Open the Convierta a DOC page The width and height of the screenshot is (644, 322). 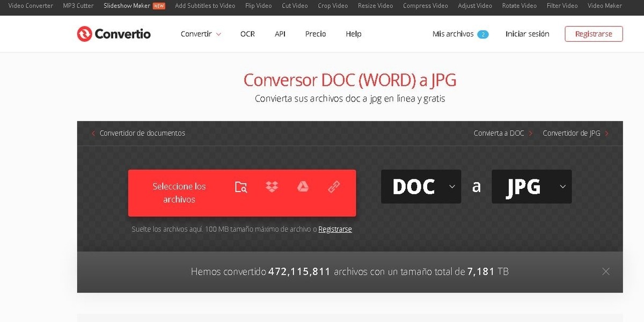(x=499, y=133)
